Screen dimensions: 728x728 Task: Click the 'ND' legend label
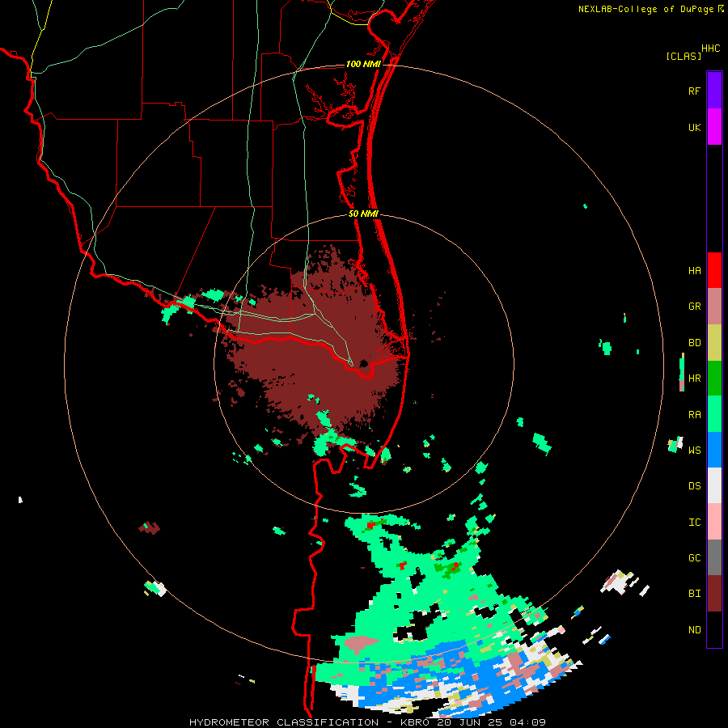click(694, 630)
